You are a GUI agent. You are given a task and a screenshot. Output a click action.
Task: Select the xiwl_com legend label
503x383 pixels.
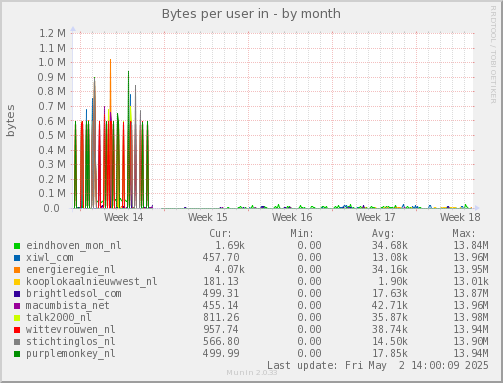coord(50,258)
